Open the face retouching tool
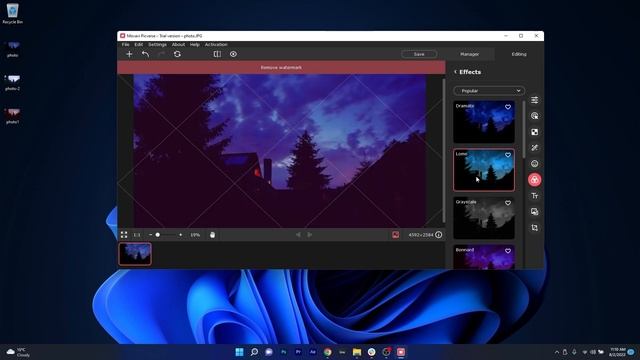The height and width of the screenshot is (360, 640). point(534,164)
